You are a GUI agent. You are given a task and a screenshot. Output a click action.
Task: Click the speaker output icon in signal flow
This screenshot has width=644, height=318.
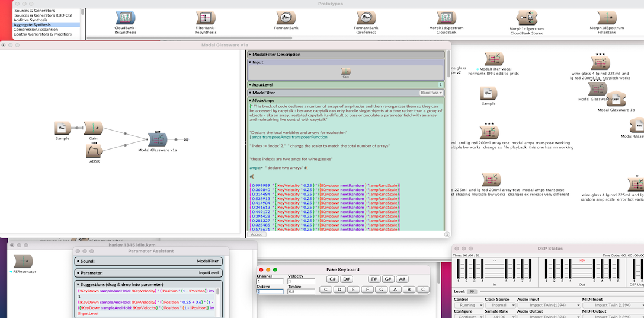tap(186, 139)
